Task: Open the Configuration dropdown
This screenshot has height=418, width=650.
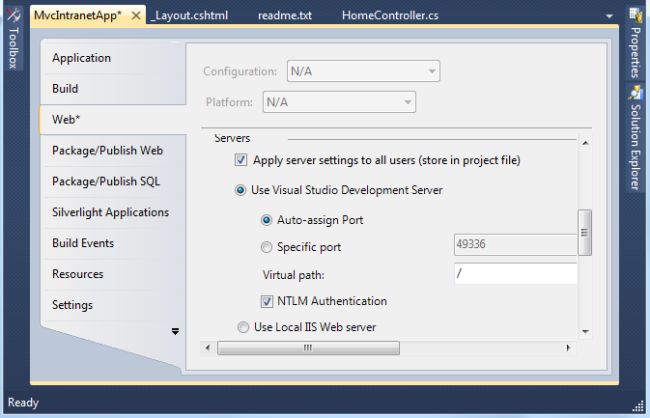Action: (363, 72)
